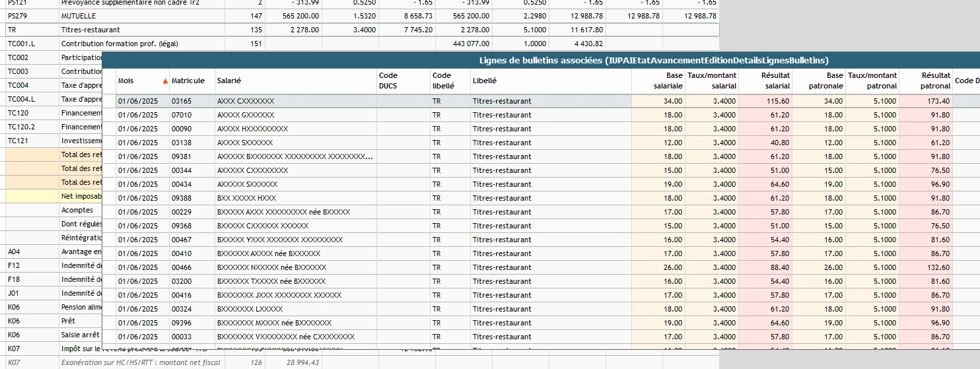Click the Exonération sur HC/HS/RTT row

(361, 362)
